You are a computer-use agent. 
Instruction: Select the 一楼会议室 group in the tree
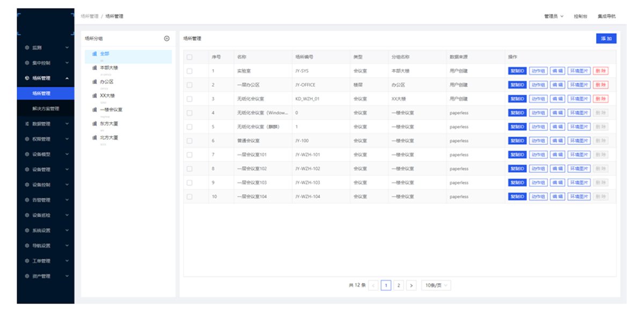click(x=111, y=109)
